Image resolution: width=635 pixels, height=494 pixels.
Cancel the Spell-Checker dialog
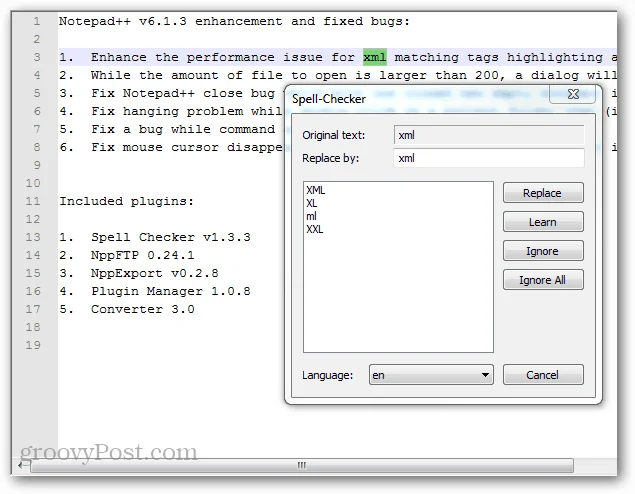point(543,375)
